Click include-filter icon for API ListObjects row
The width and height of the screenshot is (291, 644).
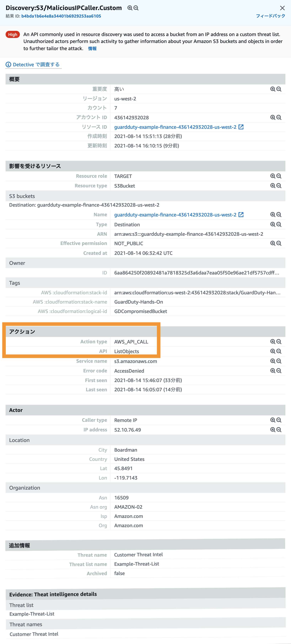[273, 351]
